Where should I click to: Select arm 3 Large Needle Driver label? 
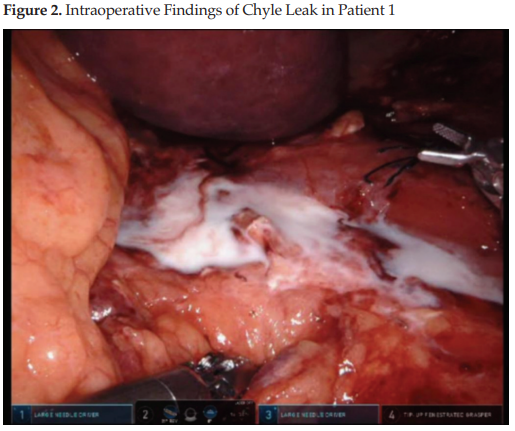tap(313, 415)
